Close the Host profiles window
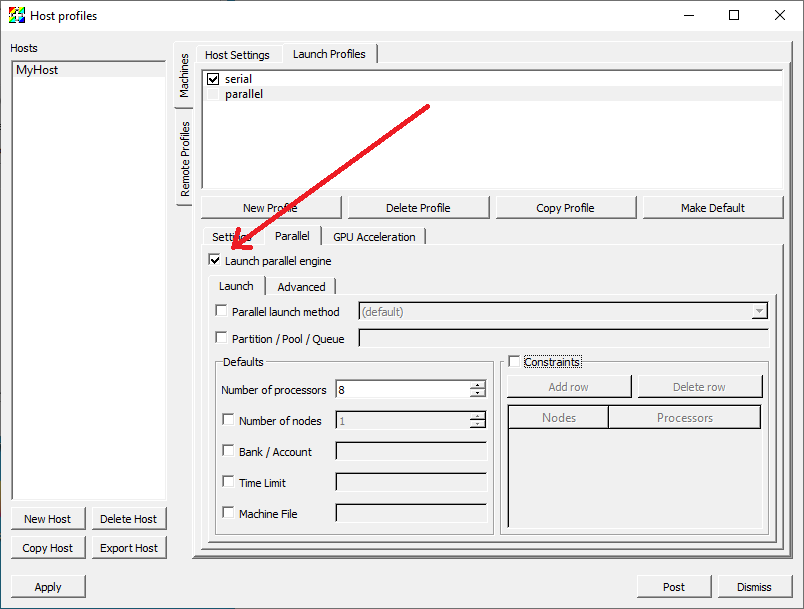Image resolution: width=804 pixels, height=609 pixels. 780,15
